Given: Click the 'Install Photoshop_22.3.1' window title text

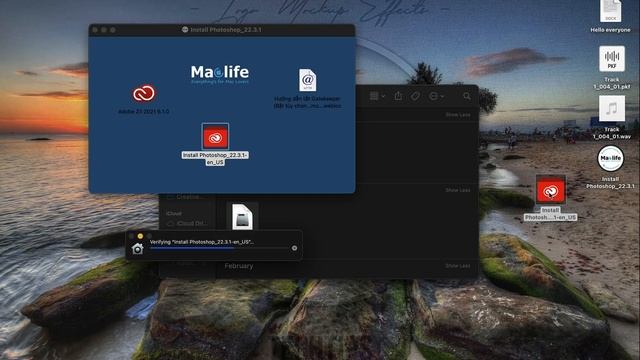Looking at the screenshot, I should pyautogui.click(x=226, y=30).
